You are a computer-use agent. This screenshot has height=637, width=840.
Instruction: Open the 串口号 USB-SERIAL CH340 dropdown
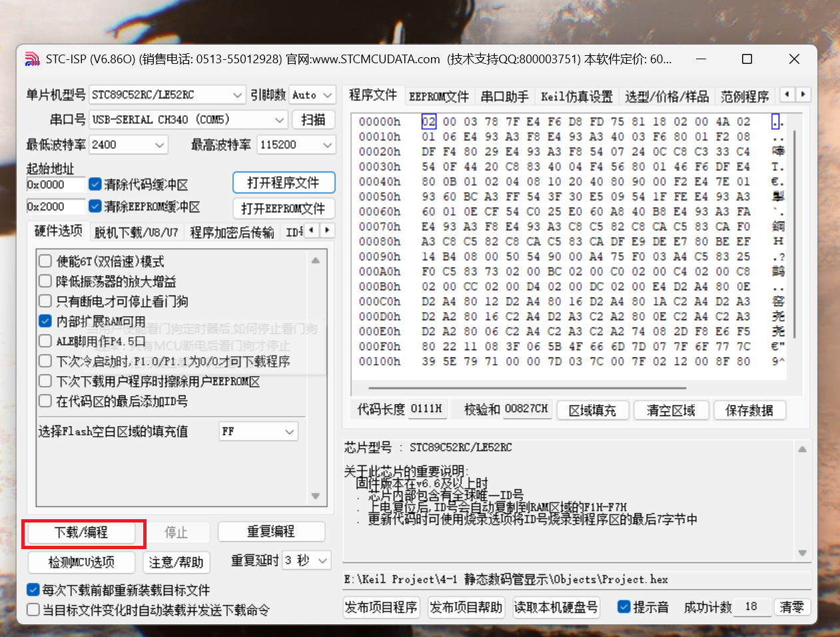click(x=189, y=120)
